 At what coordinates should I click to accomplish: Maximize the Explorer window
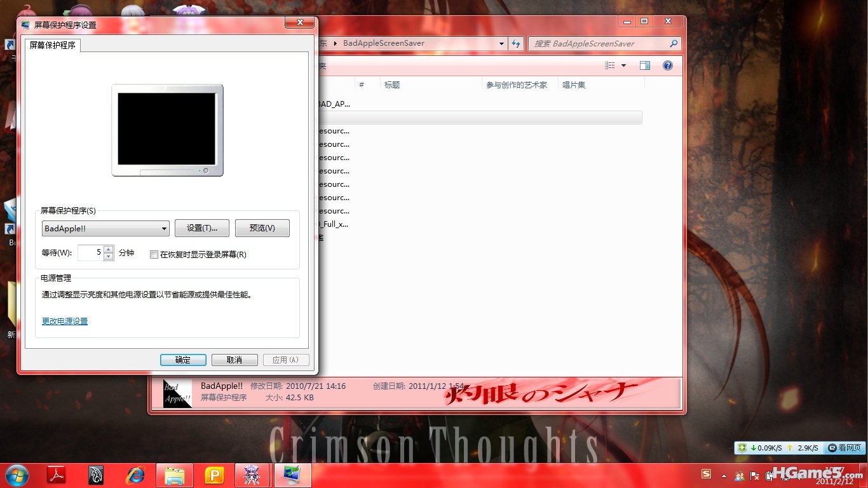point(644,21)
